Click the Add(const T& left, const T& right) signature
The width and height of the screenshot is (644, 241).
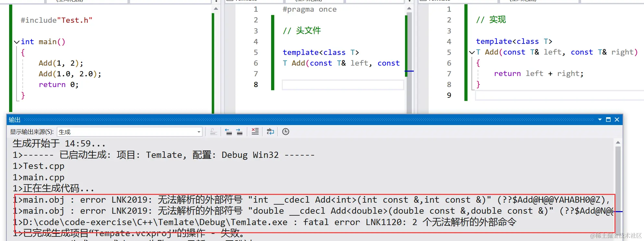coord(561,52)
